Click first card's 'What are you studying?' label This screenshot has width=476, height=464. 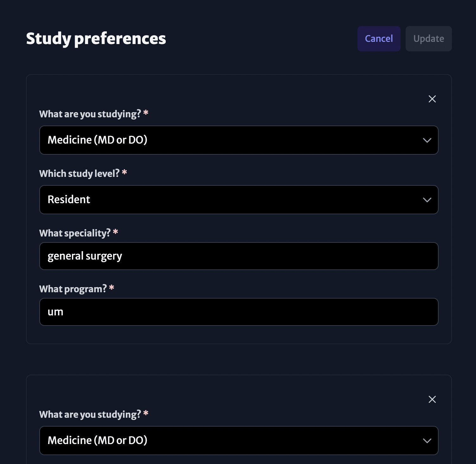[90, 114]
